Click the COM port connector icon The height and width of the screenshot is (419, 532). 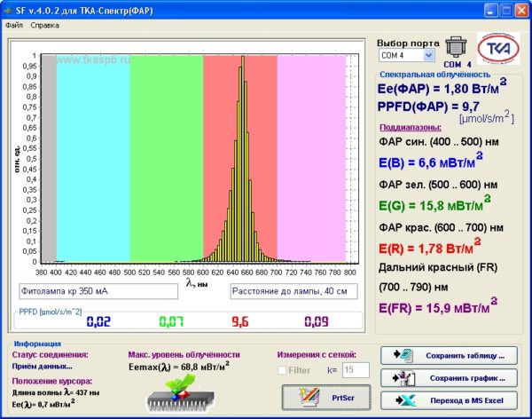click(456, 46)
